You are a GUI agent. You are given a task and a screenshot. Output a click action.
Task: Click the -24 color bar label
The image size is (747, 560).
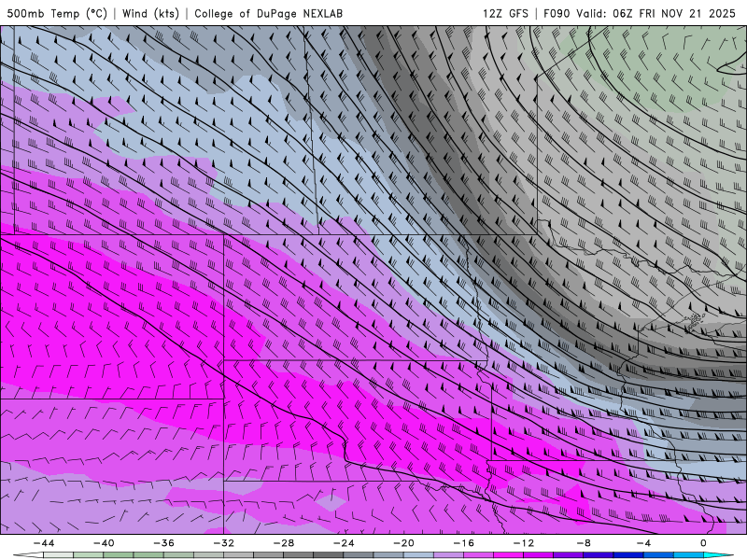[x=344, y=543]
